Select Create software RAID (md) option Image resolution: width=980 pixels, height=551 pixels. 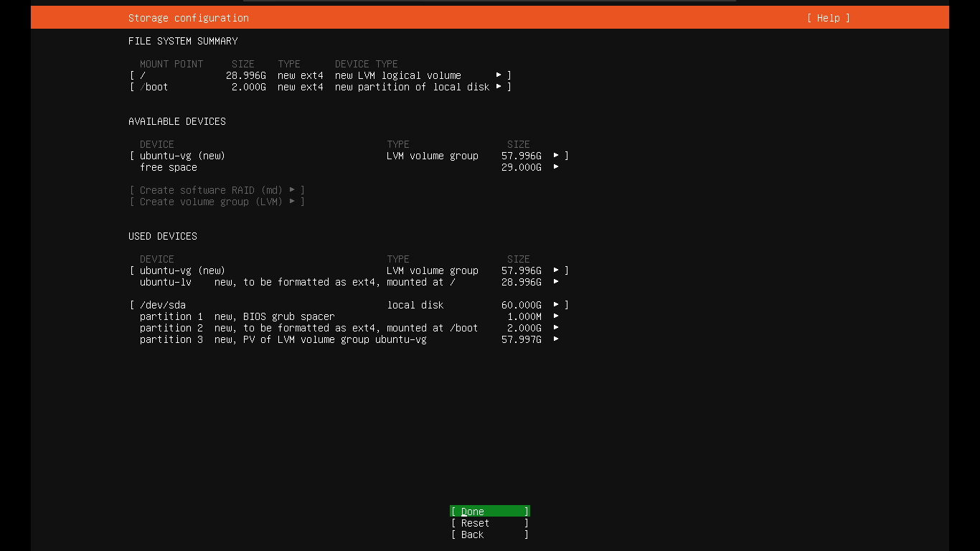coord(217,190)
